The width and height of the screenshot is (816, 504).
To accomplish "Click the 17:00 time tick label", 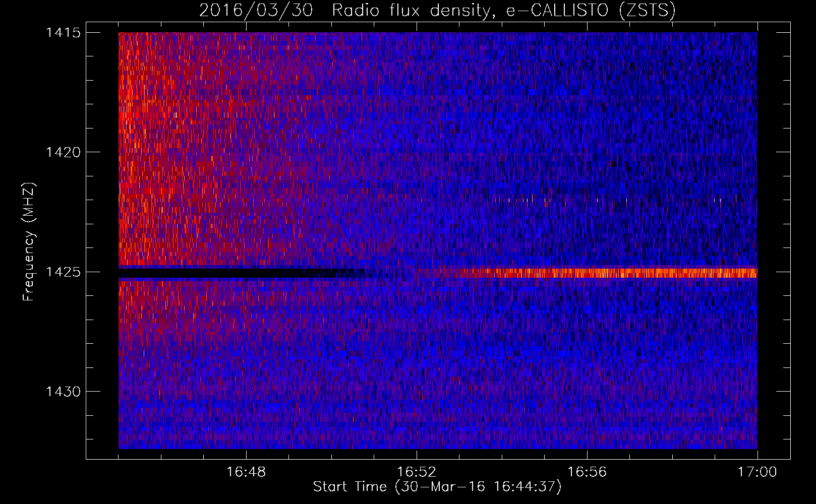I will click(757, 472).
